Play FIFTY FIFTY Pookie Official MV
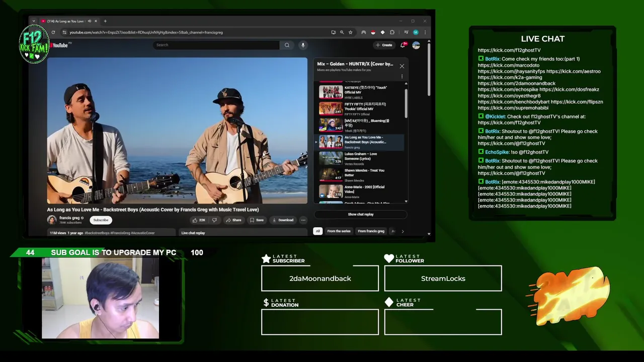Screen dimensions: 644x362 coord(360,109)
